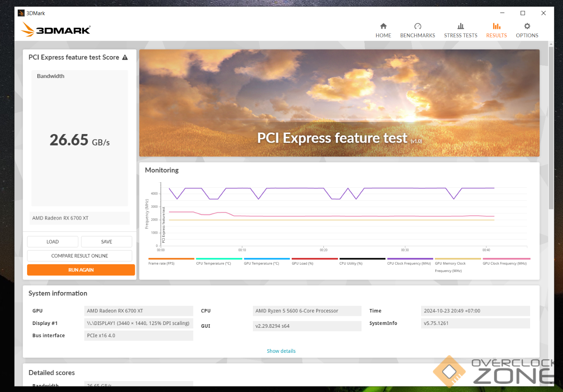The image size is (563, 392).
Task: Open the Options gear icon
Action: (x=527, y=26)
